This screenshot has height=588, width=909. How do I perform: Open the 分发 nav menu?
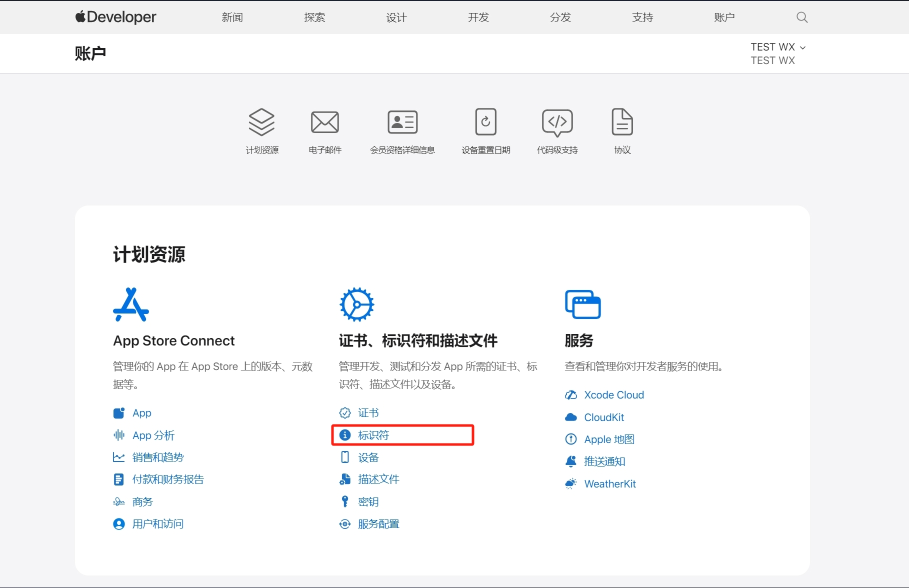tap(560, 17)
